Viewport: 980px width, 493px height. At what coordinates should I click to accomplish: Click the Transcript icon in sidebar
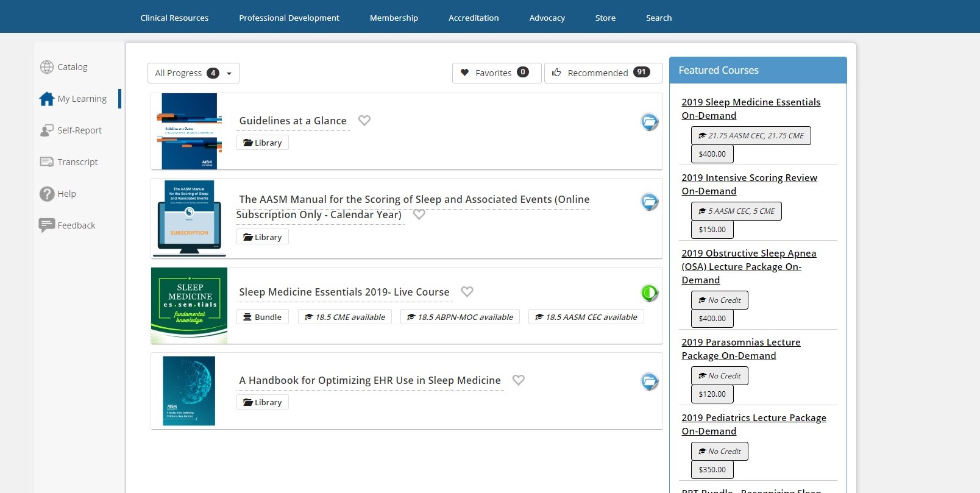tap(47, 162)
